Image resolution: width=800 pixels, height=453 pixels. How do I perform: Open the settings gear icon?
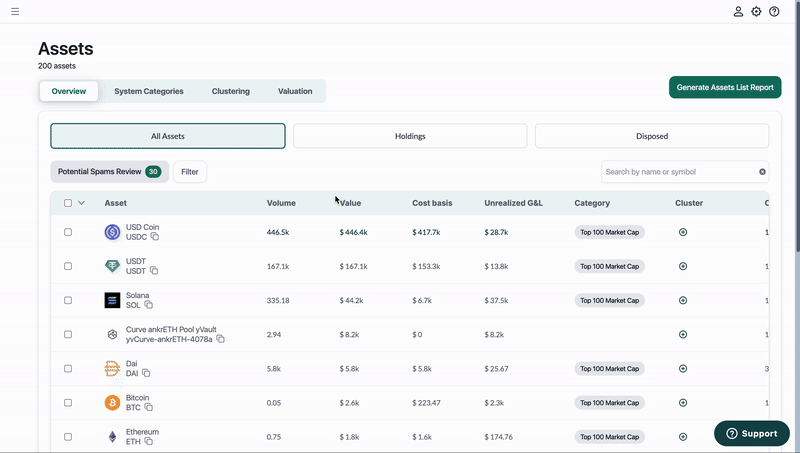tap(756, 11)
